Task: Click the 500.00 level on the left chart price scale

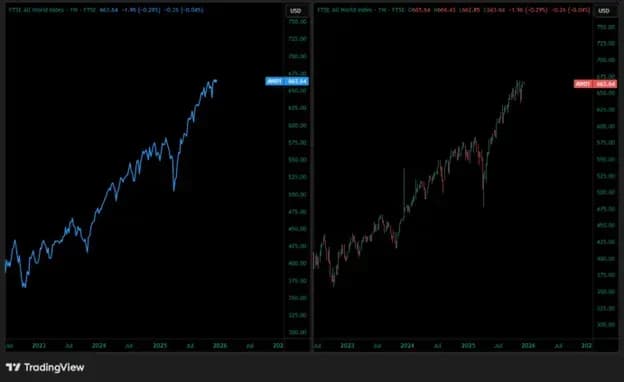Action: pos(298,194)
